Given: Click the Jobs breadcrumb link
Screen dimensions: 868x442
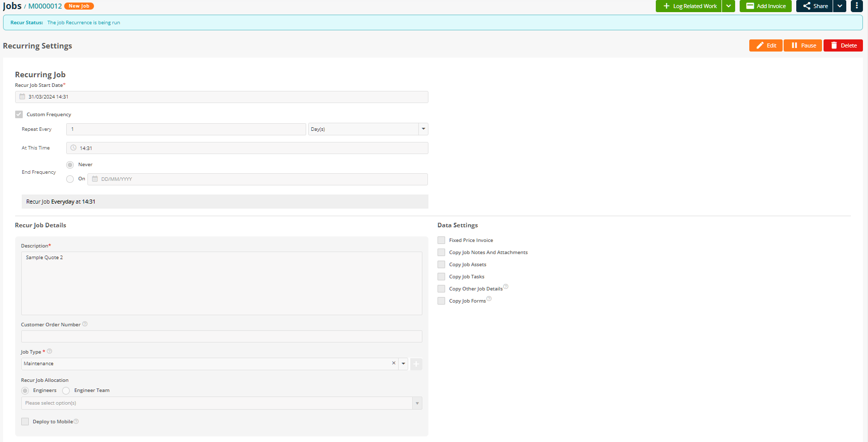Looking at the screenshot, I should point(12,6).
